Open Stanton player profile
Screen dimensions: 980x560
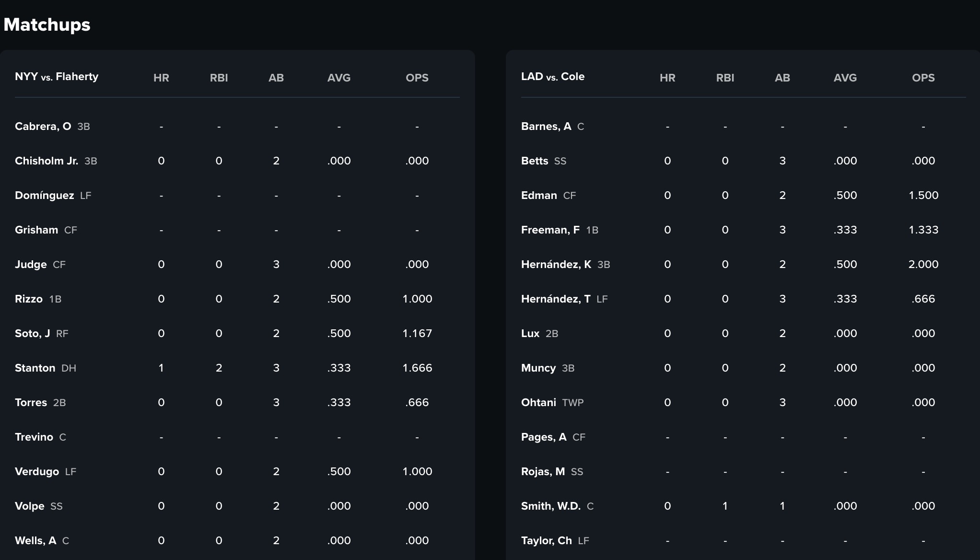(x=35, y=368)
